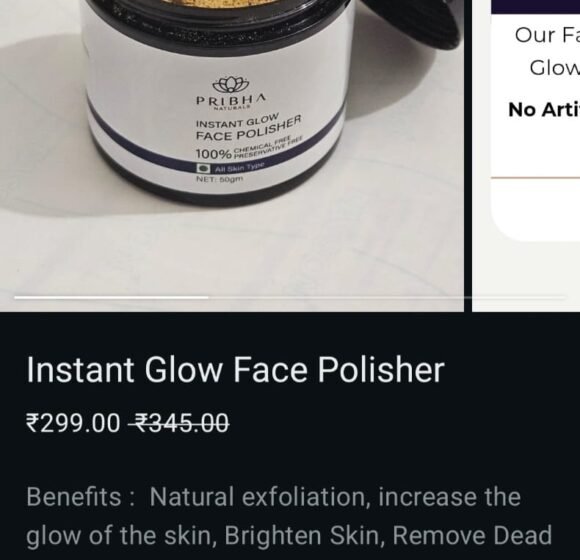
Task: Tap the lotus logo icon on the jar
Action: (230, 84)
